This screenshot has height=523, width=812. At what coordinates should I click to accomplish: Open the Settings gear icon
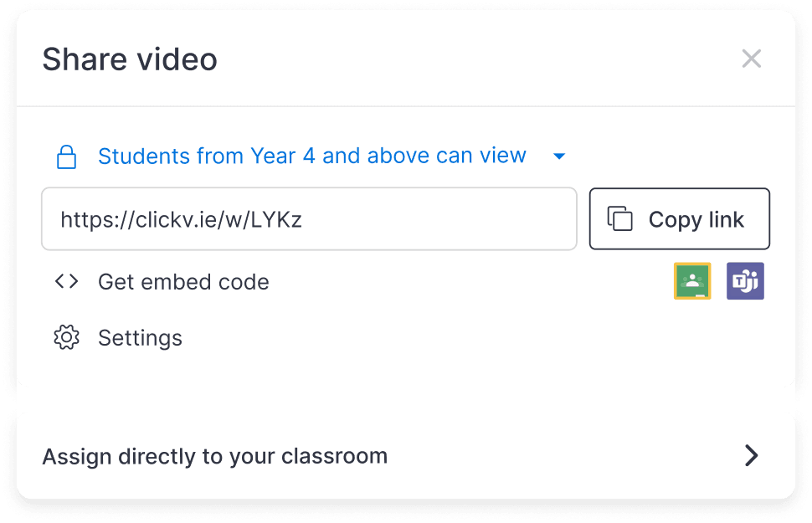66,337
